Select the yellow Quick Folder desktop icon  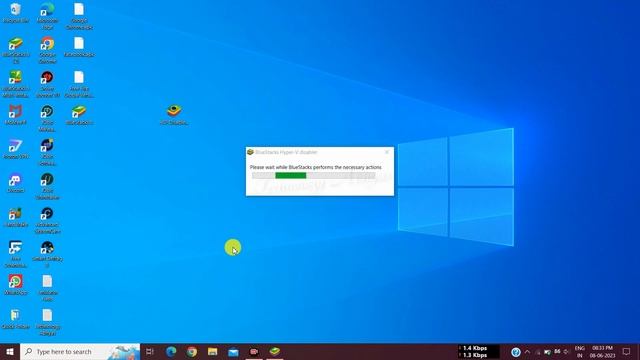16,319
